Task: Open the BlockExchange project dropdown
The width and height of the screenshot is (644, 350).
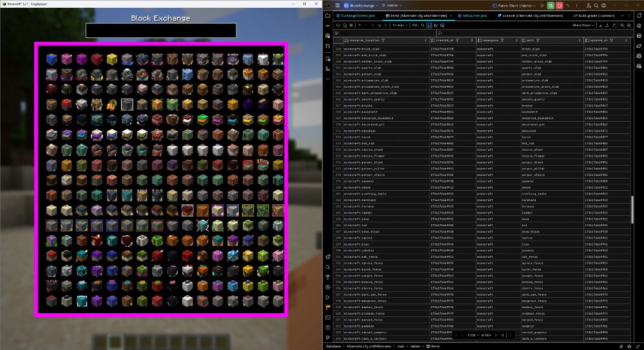Action: (x=361, y=6)
